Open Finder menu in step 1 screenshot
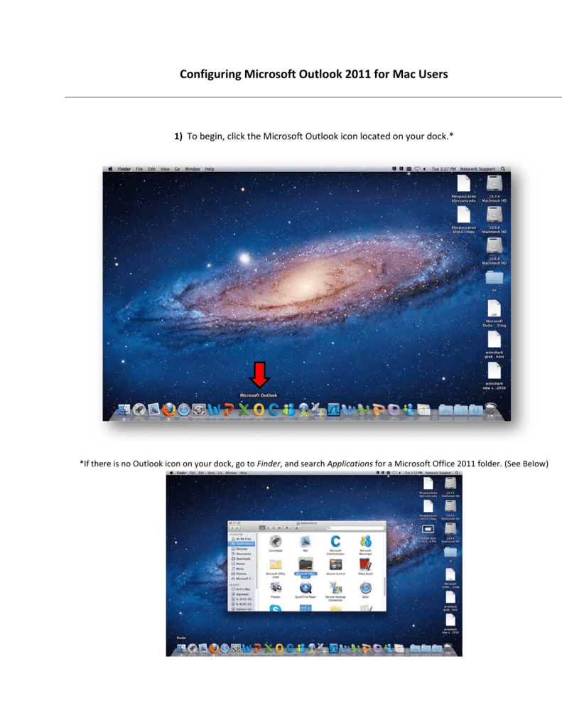 pos(124,169)
